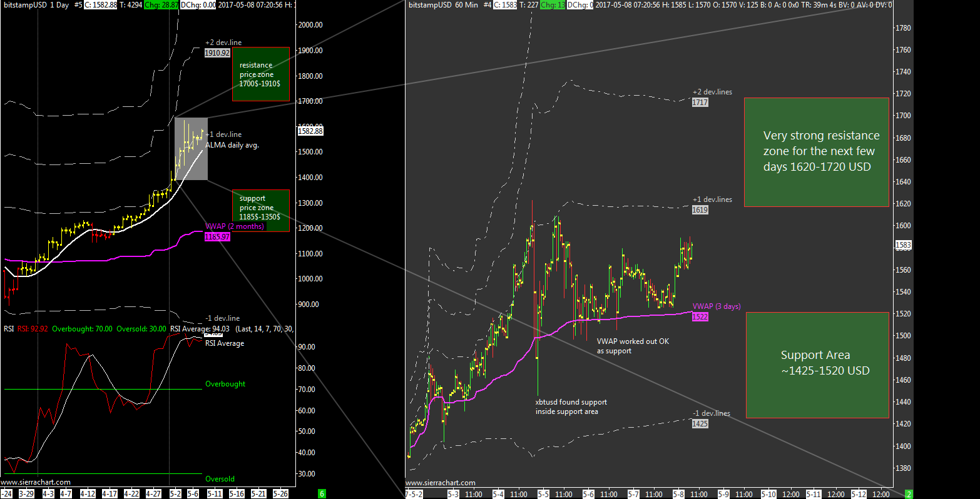Select the 1582.88 last price label
980x499 pixels.
click(x=310, y=131)
